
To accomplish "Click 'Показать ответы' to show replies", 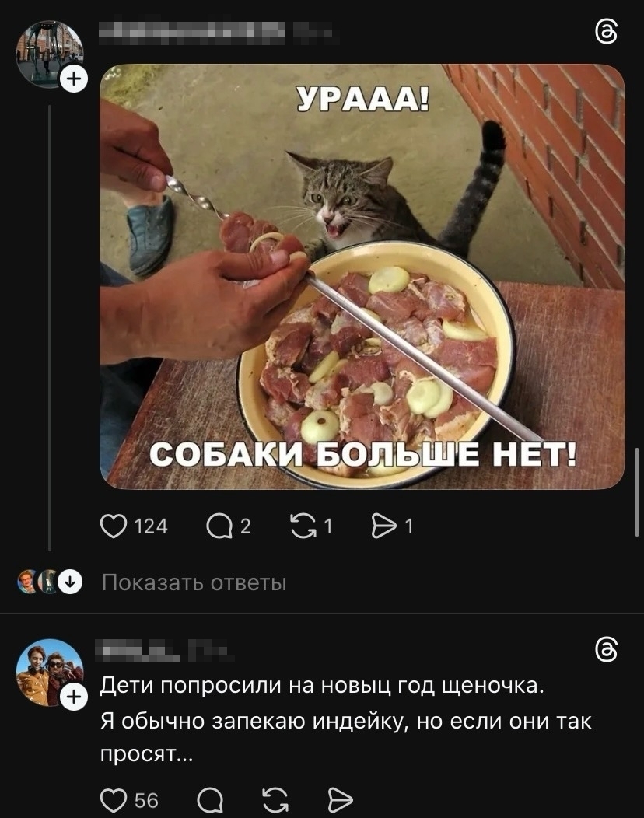I will (x=194, y=582).
